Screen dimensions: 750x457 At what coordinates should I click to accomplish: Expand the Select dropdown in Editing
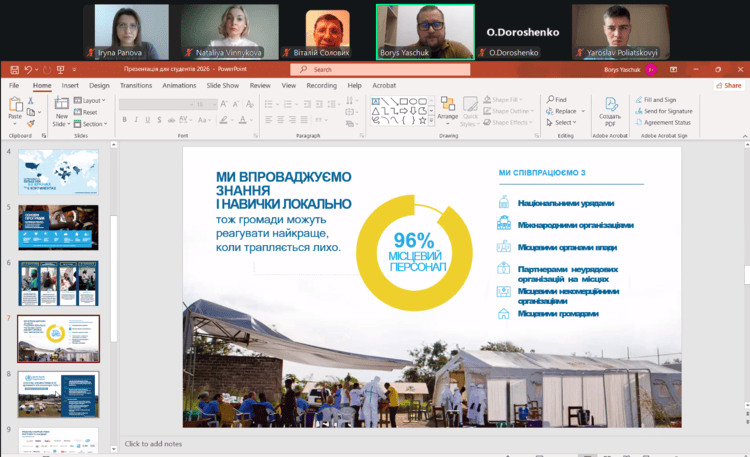pyautogui.click(x=563, y=123)
